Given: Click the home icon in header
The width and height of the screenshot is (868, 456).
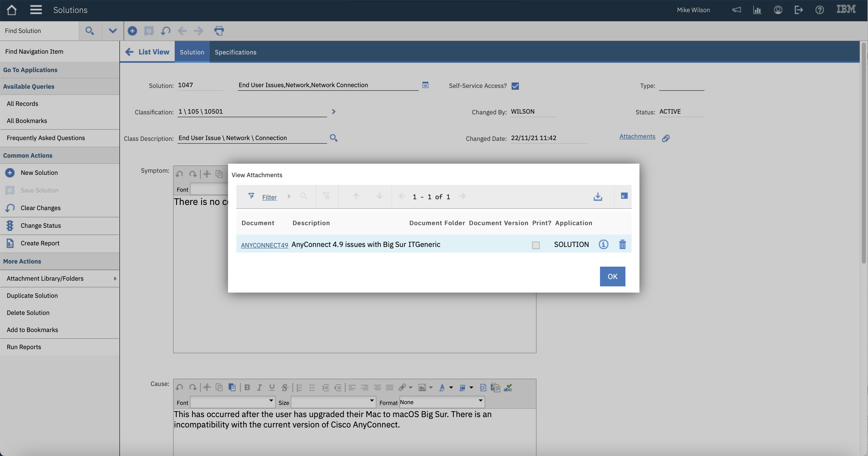Looking at the screenshot, I should click(x=11, y=10).
